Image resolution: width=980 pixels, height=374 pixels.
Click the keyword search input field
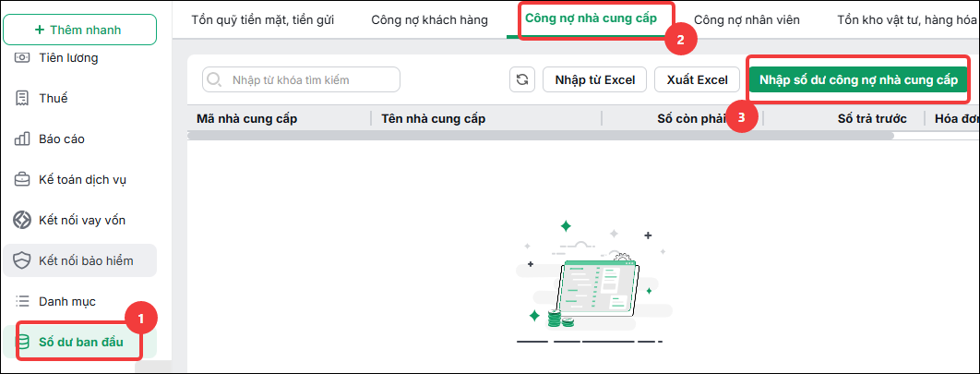301,79
